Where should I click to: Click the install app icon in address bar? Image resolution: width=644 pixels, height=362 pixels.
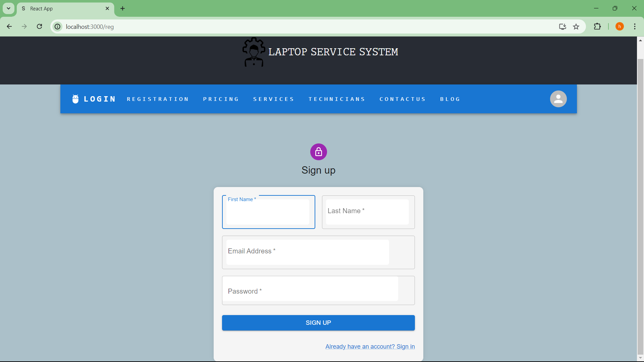point(562,26)
